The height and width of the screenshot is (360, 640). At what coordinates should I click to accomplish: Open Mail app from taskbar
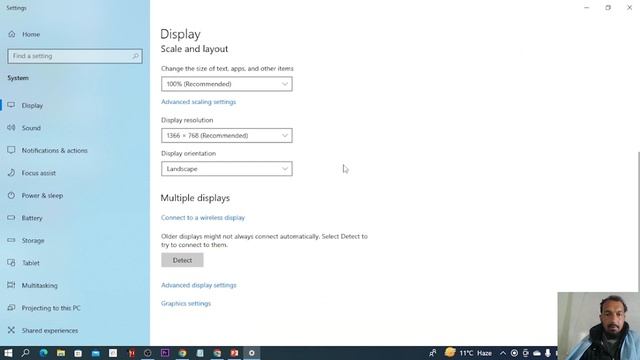(96, 353)
